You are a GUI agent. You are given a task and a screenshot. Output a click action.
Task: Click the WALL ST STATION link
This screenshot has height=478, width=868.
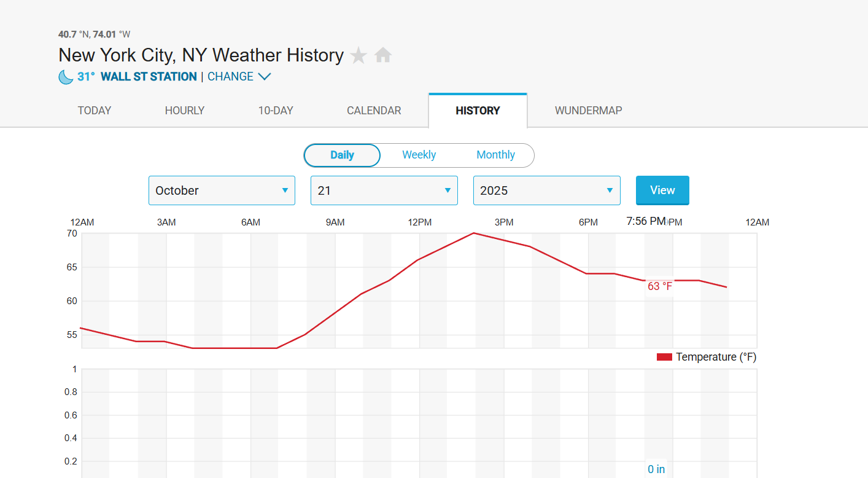coord(149,77)
